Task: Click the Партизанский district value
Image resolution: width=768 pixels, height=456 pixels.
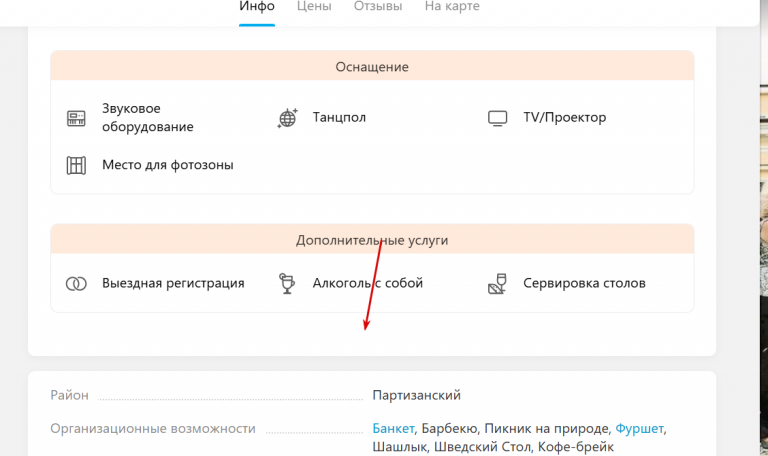Action: 416,395
